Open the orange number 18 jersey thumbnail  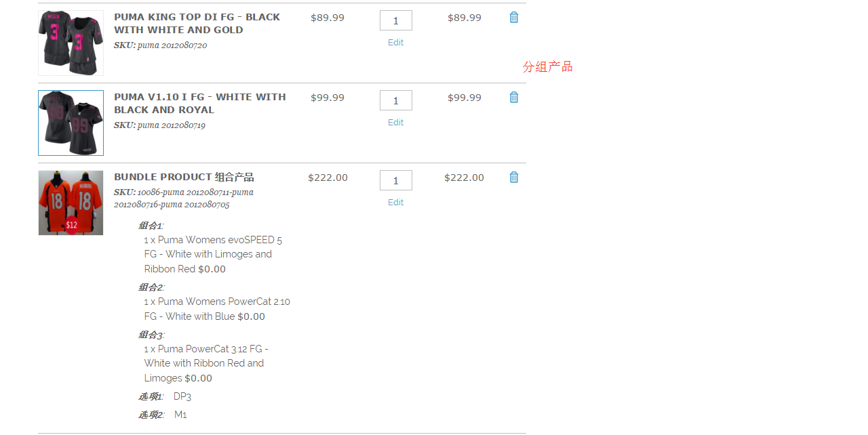(71, 203)
